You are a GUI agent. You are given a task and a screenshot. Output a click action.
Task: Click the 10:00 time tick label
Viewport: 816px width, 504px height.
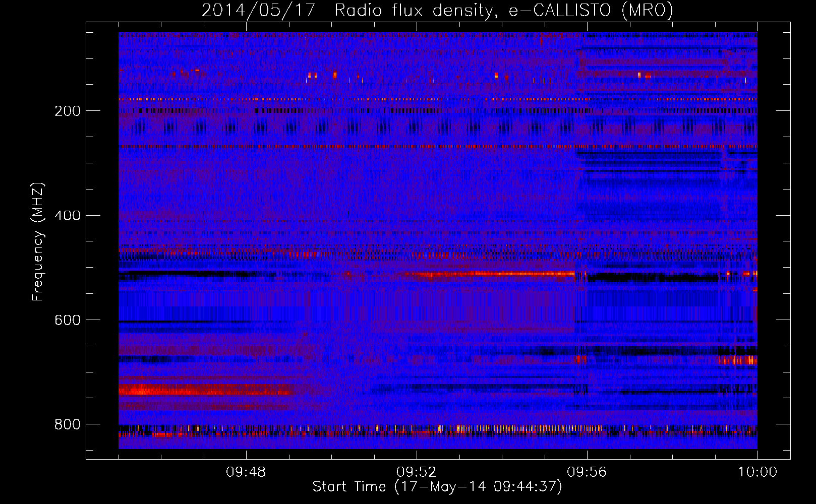tap(758, 472)
